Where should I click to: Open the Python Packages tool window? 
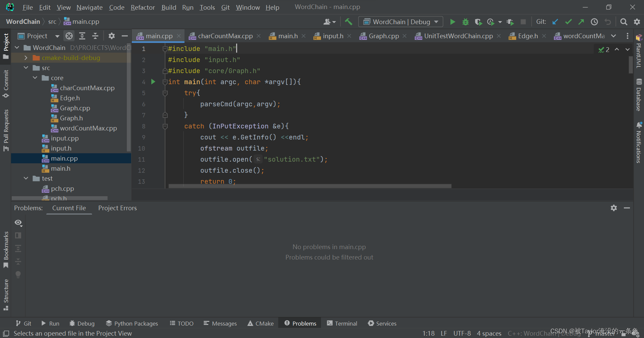click(x=132, y=323)
